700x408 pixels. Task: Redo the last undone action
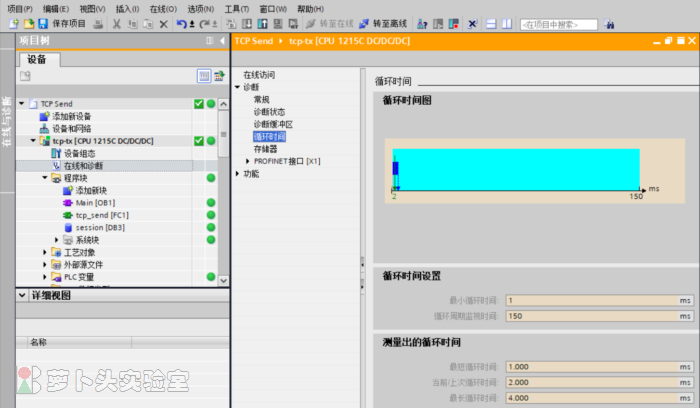point(204,24)
